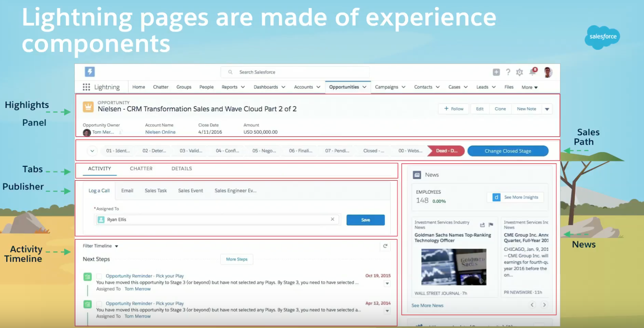Image resolution: width=644 pixels, height=328 pixels.
Task: Click the global actions plus icon
Action: 496,72
